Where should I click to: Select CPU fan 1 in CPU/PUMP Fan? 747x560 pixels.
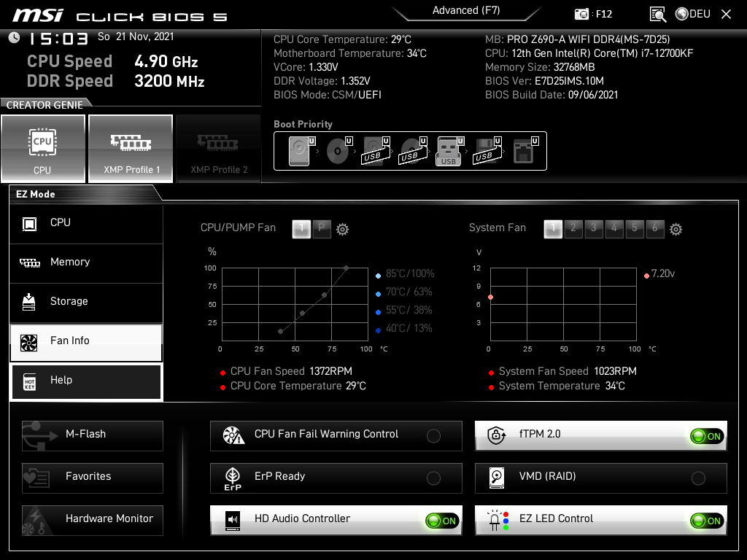click(x=301, y=228)
